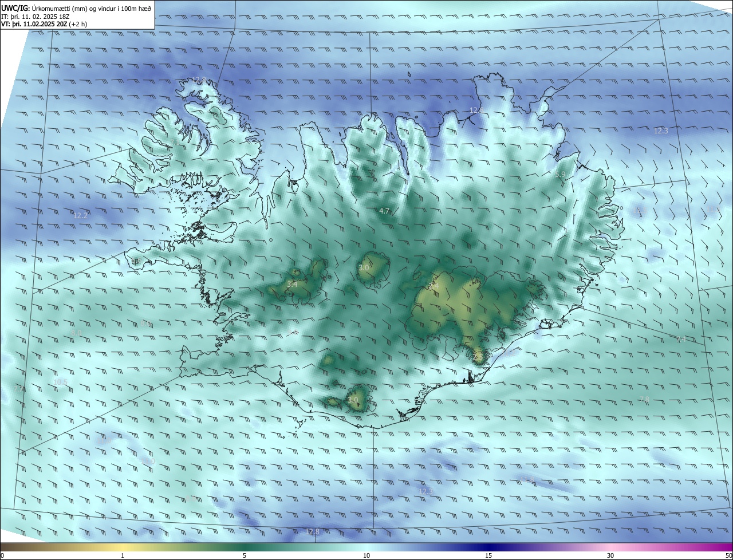The width and height of the screenshot is (733, 560).
Task: Click the 5 tick on the colour scale
Action: click(245, 555)
